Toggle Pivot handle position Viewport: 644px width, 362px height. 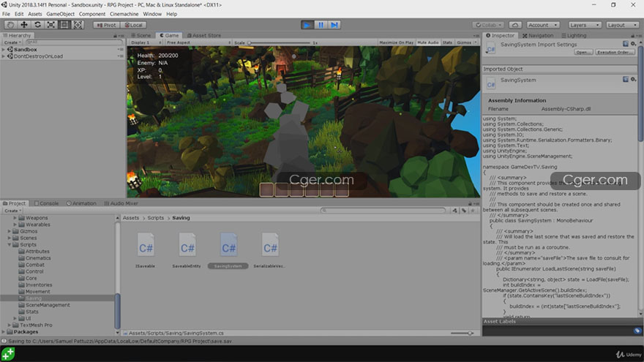(106, 25)
